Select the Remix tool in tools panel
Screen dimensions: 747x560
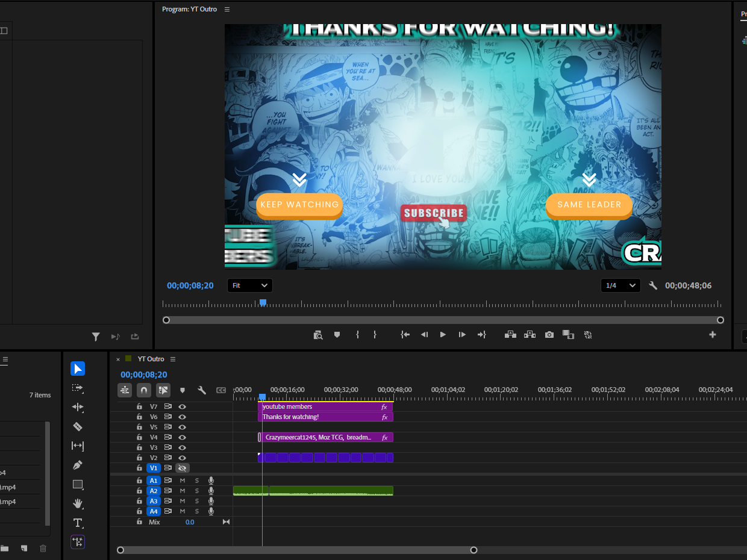click(78, 542)
